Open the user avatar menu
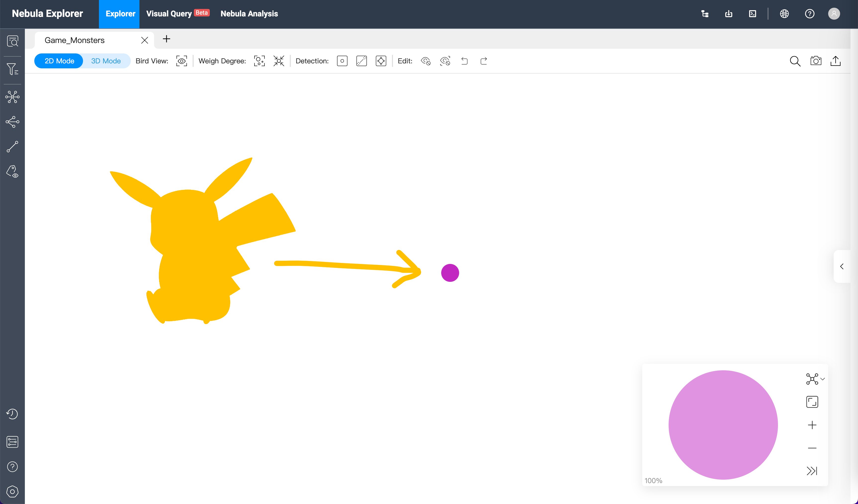The width and height of the screenshot is (858, 504). (x=834, y=14)
